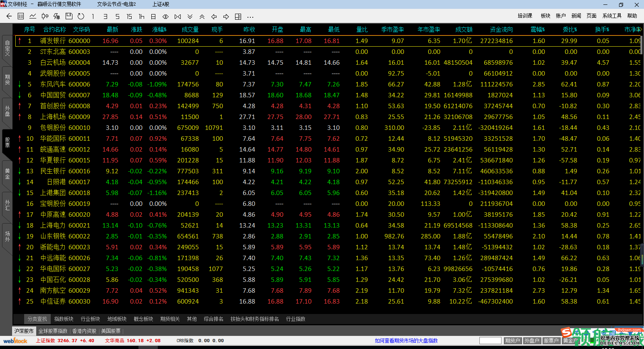Click the save floppy disk icon
The image size is (644, 349).
tap(69, 16)
